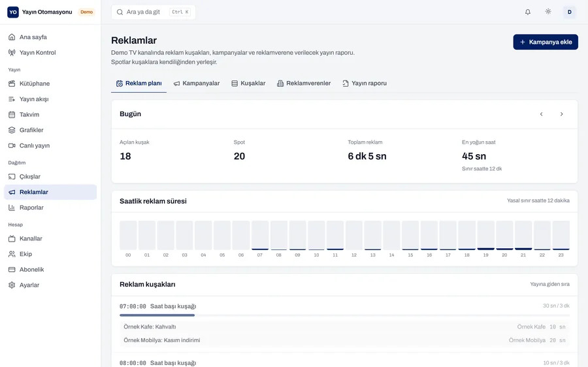
Task: Open Yayın Kontrol broadcast icon
Action: [12, 52]
